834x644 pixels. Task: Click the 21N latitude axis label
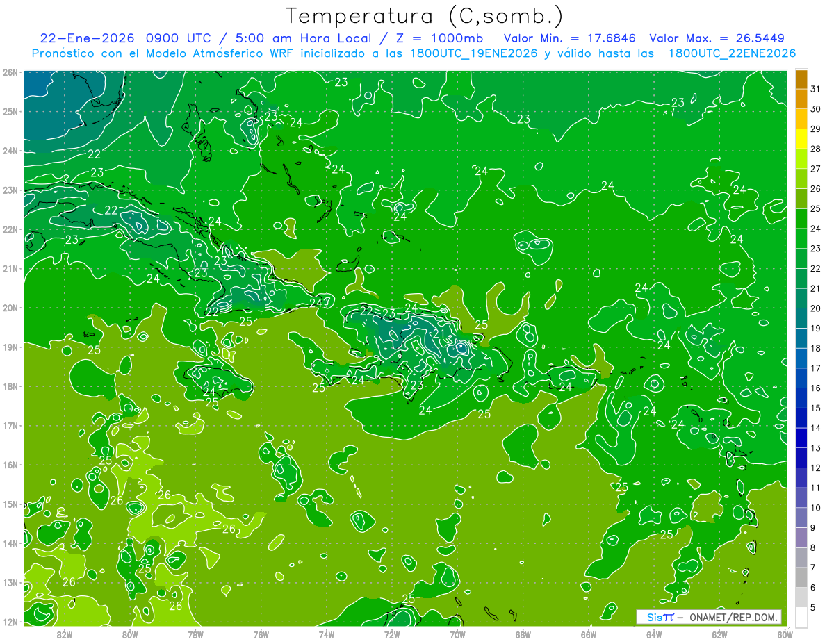(10, 268)
